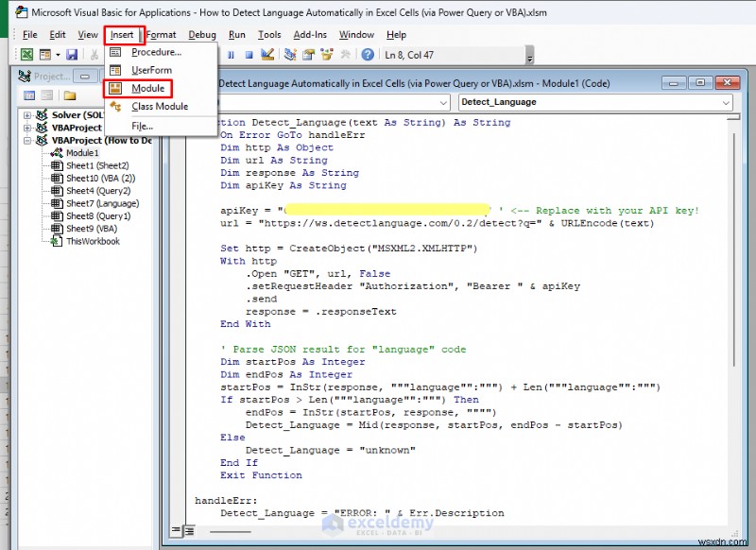The width and height of the screenshot is (756, 550).
Task: Click Full Module View button at code window bottom
Action: [189, 531]
